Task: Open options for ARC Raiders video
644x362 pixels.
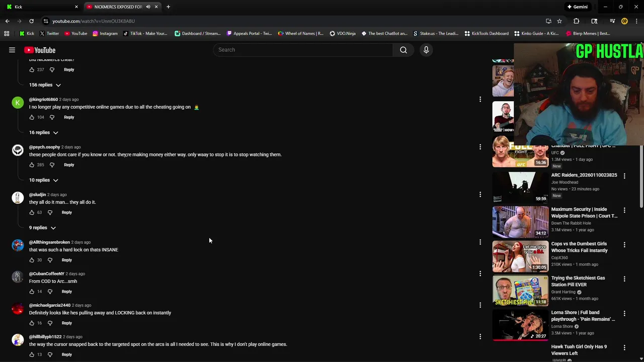Action: (x=624, y=176)
